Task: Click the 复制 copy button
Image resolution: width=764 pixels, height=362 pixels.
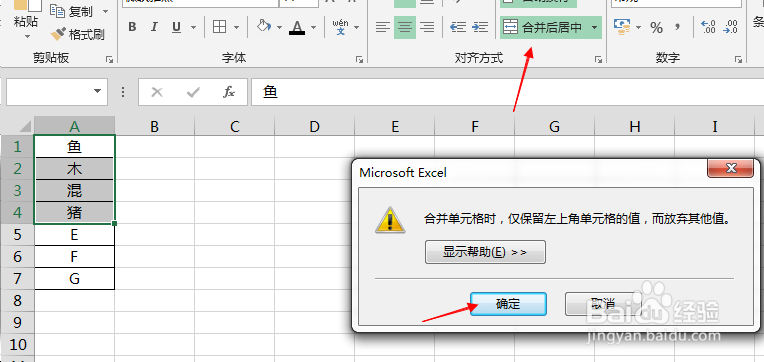Action: coord(72,11)
